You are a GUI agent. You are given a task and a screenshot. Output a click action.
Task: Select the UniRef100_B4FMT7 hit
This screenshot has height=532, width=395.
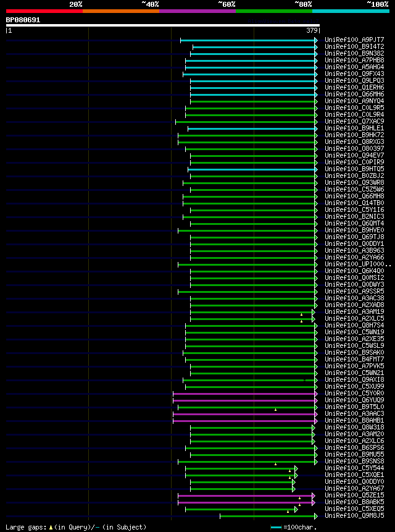pos(354,360)
